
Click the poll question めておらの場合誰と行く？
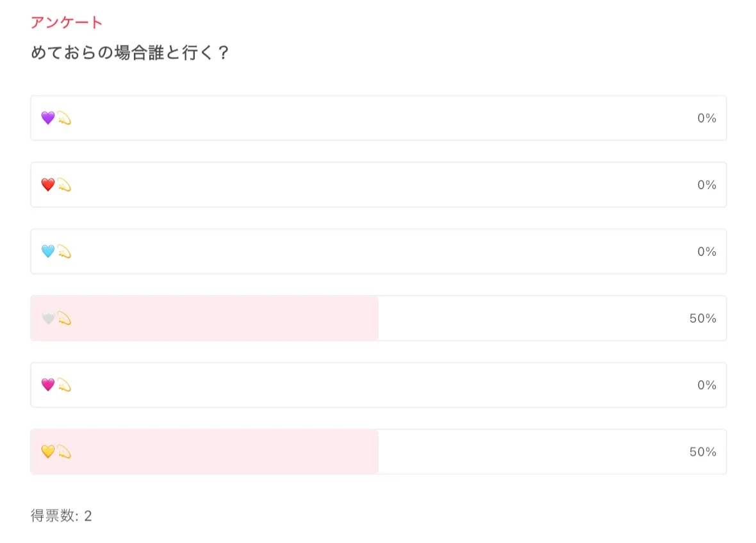coord(130,53)
